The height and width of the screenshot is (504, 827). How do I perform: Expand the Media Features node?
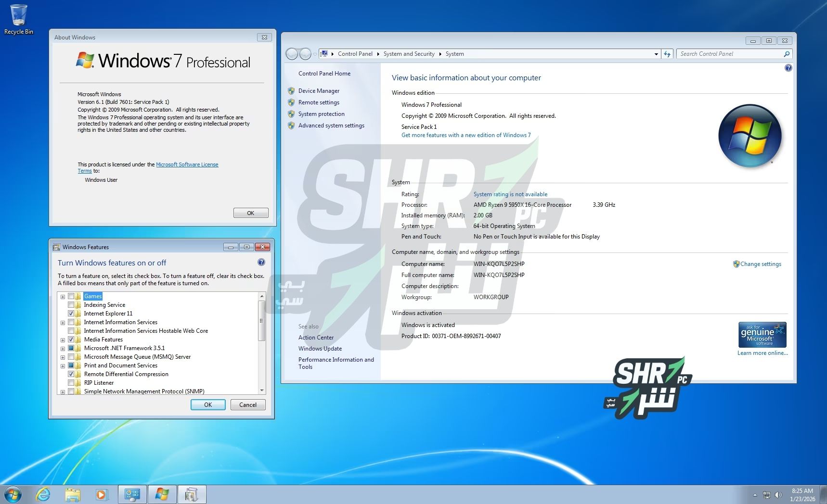point(63,340)
